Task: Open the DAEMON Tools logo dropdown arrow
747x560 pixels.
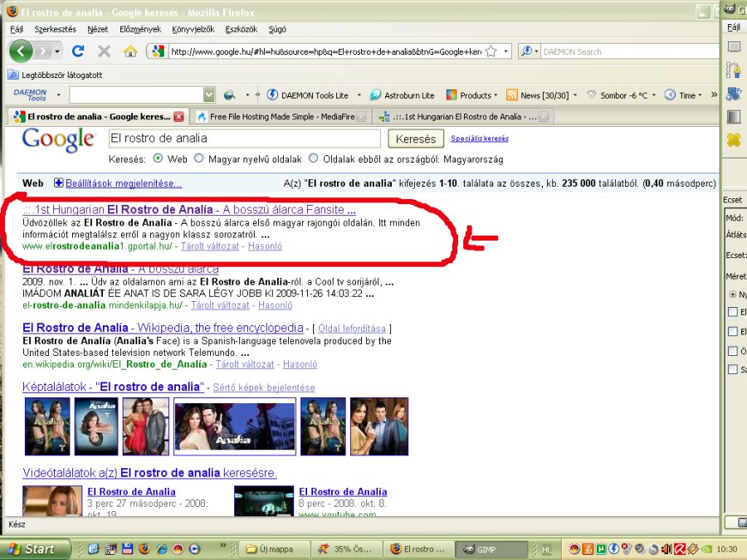Action: pos(59,95)
